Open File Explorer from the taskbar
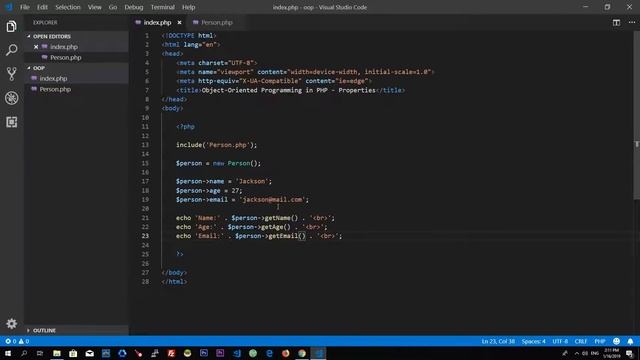 [x=57, y=353]
